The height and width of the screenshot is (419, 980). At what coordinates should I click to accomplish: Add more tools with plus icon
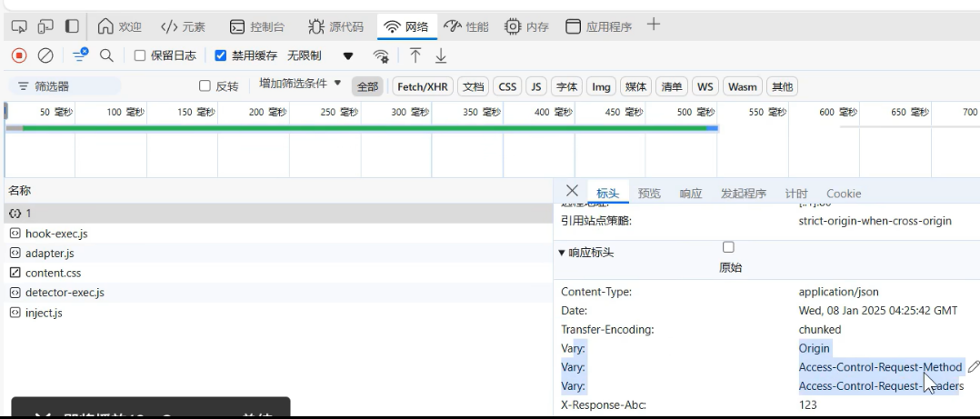pyautogui.click(x=653, y=25)
